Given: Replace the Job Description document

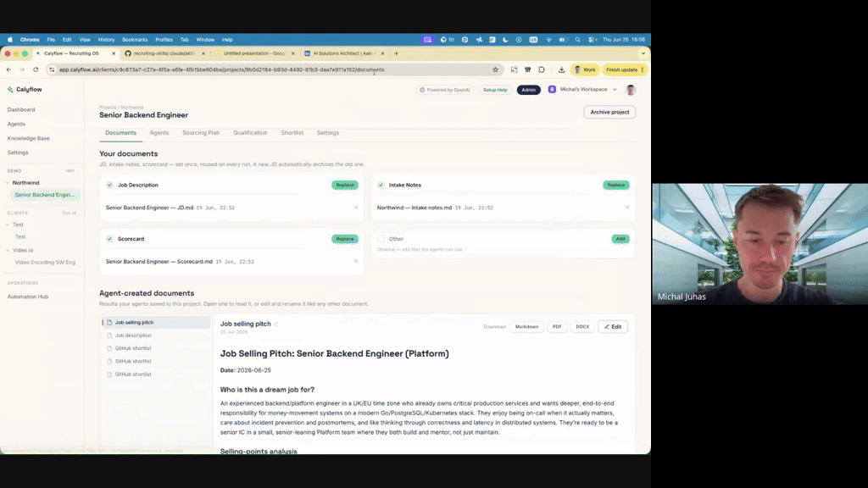Looking at the screenshot, I should pyautogui.click(x=345, y=185).
